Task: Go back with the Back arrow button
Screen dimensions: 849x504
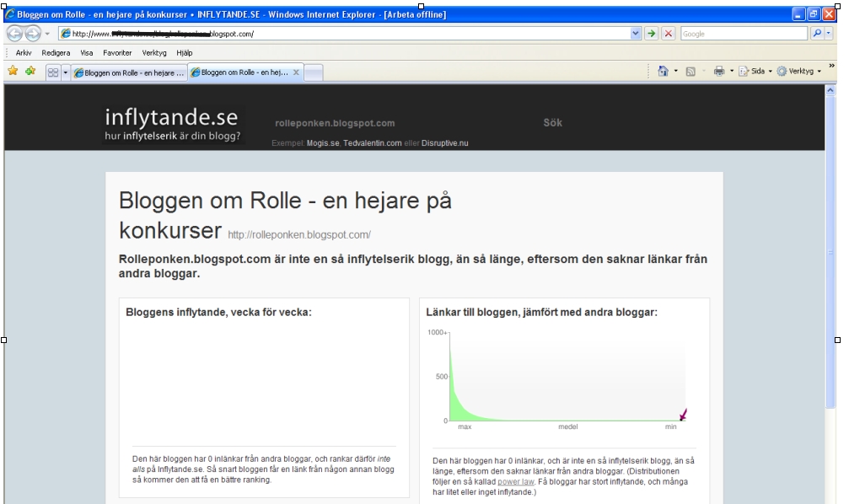Action: point(14,34)
